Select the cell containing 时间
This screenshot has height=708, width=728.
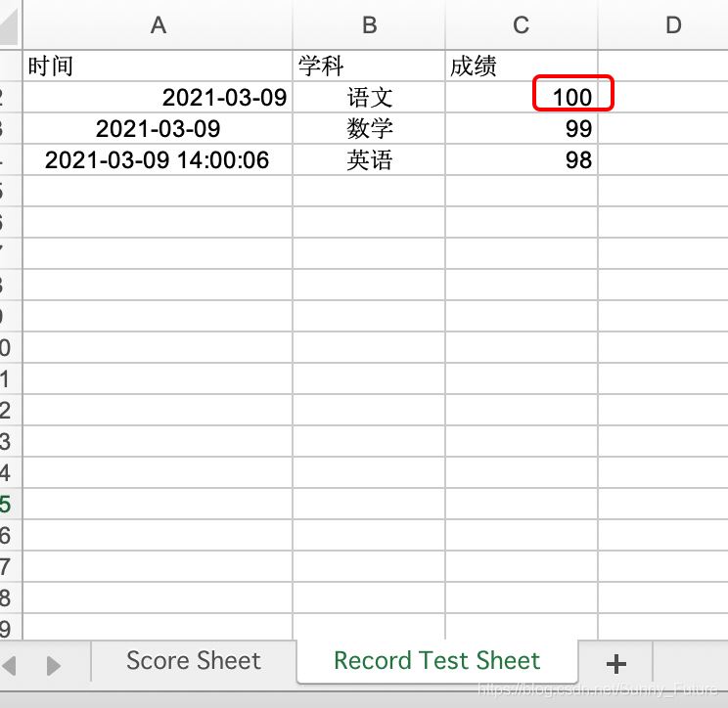(x=158, y=66)
